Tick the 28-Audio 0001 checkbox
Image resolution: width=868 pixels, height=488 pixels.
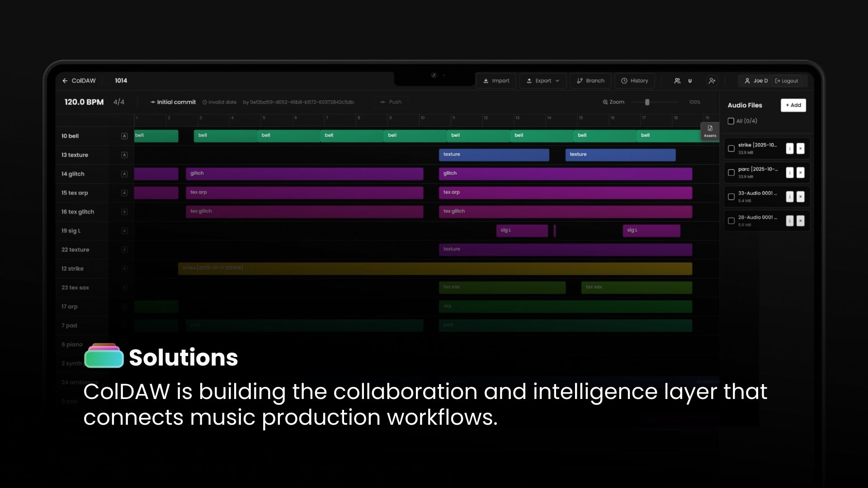[x=731, y=221]
